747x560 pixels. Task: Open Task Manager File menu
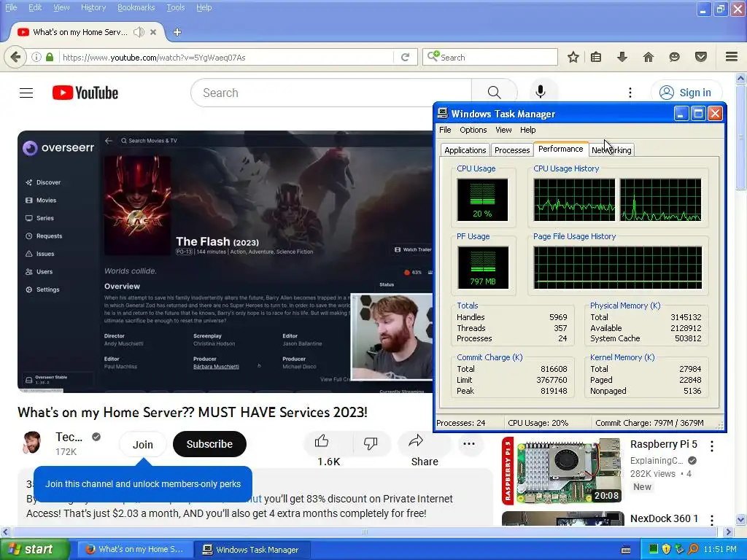[x=445, y=130]
